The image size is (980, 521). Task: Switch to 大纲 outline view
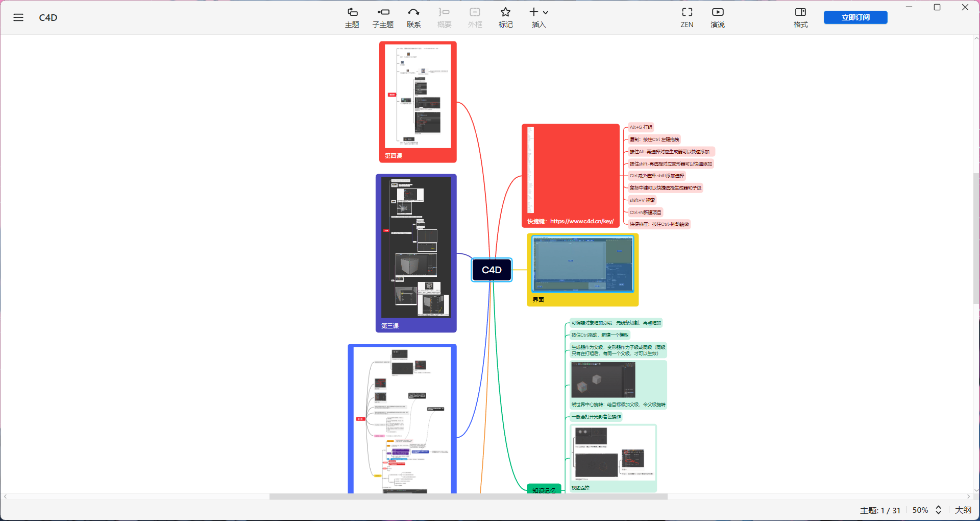pyautogui.click(x=963, y=510)
